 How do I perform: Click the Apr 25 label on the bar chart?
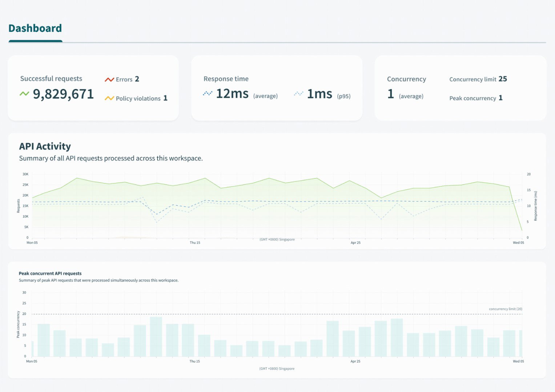(x=355, y=361)
